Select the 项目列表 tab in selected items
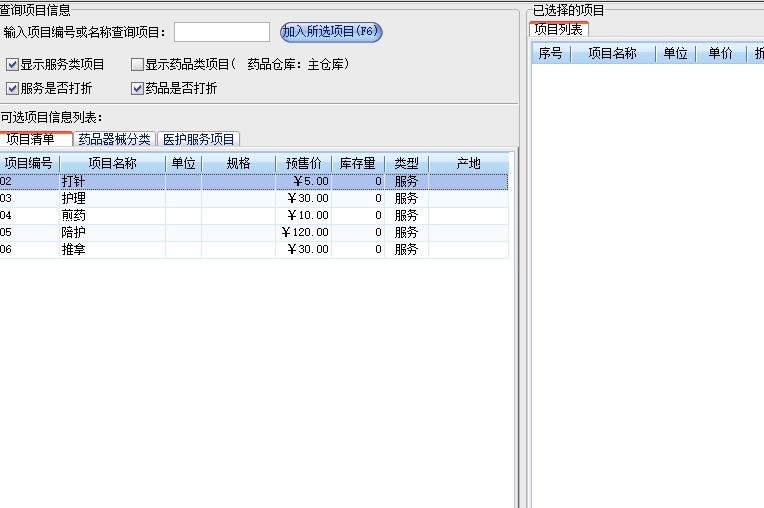This screenshot has height=508, width=764. click(558, 30)
